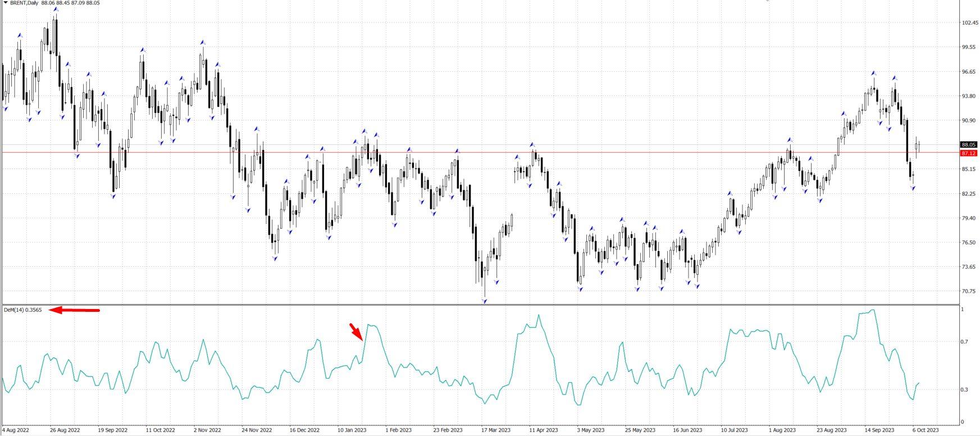Click the dropdown triangle beside BRENT,Daily
980x436 pixels.
tap(5, 3)
